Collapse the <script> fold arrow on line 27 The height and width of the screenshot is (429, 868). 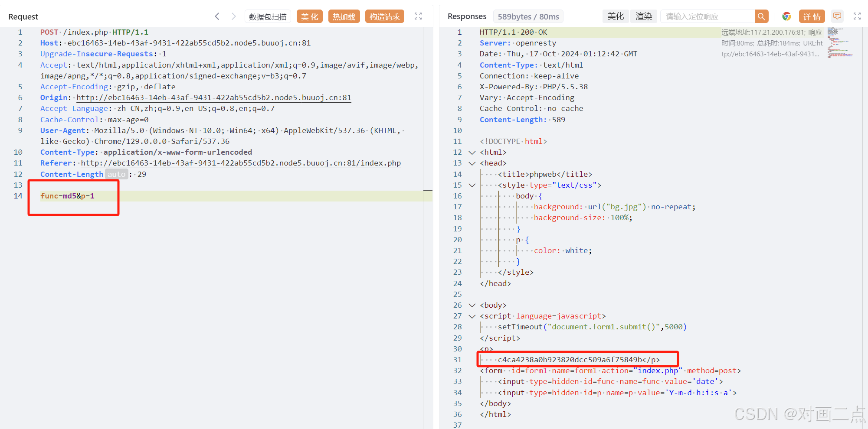tap(472, 316)
